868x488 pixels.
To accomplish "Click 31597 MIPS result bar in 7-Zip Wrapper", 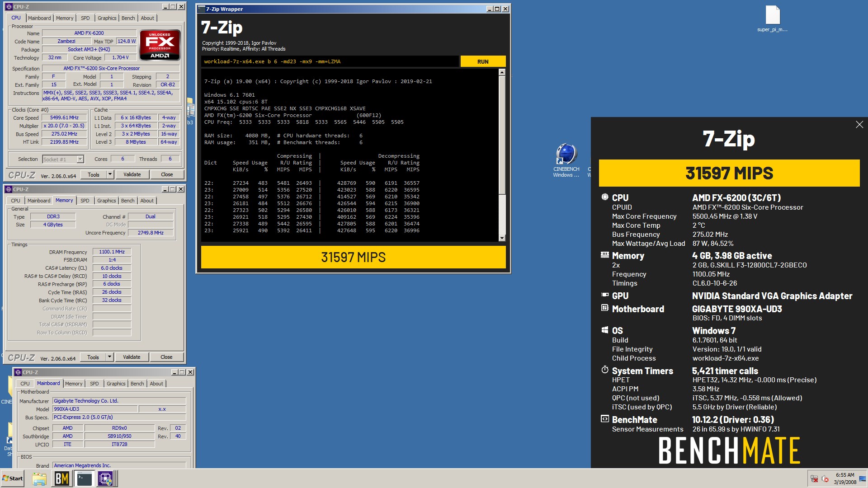I will (353, 257).
